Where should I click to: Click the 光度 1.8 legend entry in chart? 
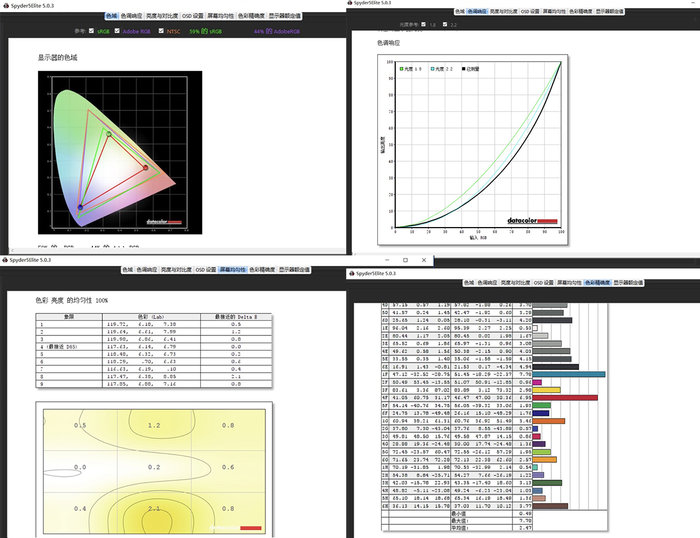coord(410,69)
